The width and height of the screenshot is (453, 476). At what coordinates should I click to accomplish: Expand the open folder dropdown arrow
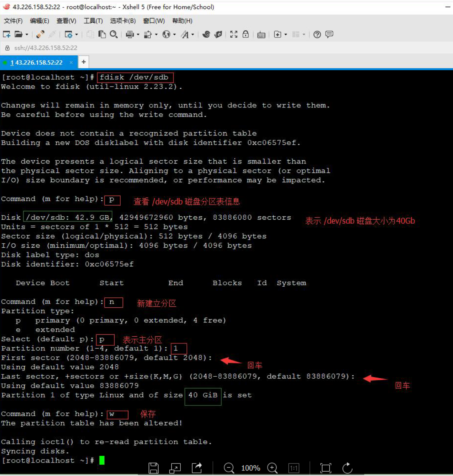tap(27, 35)
